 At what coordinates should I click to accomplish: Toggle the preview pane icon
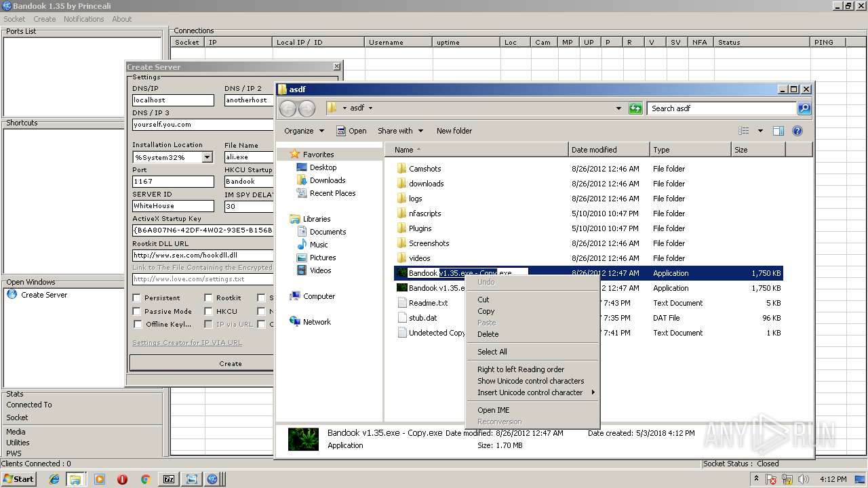point(778,131)
